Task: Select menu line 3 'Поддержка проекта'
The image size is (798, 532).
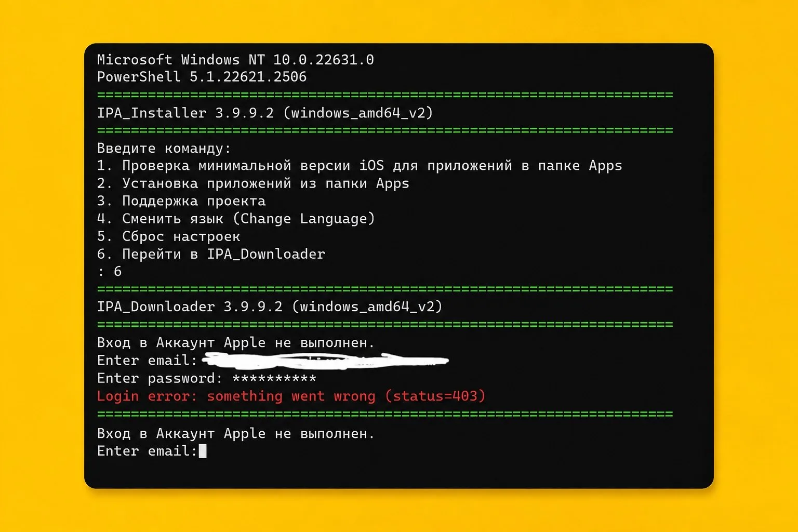Action: 181,202
